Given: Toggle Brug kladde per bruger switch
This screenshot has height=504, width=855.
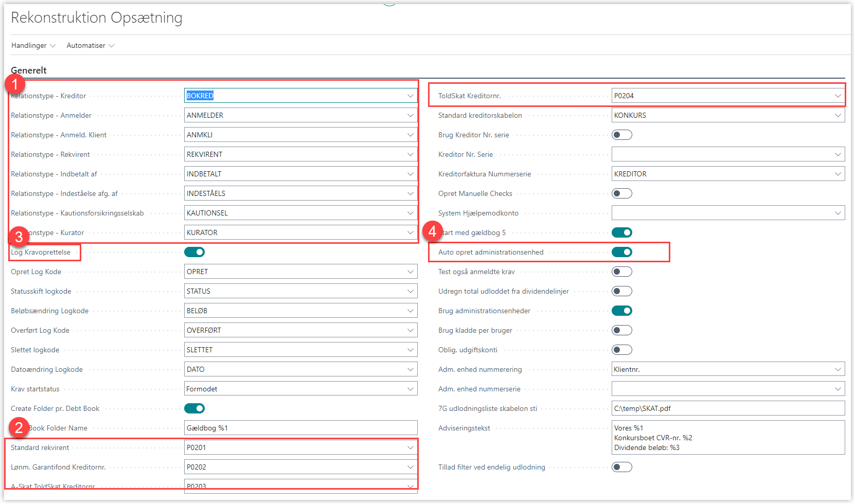Looking at the screenshot, I should point(621,330).
